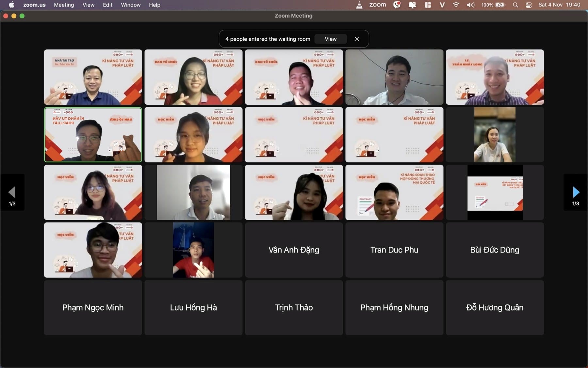Select the Đỗ Hương Quân participant tile
Viewport: 588px width, 368px height.
[495, 307]
